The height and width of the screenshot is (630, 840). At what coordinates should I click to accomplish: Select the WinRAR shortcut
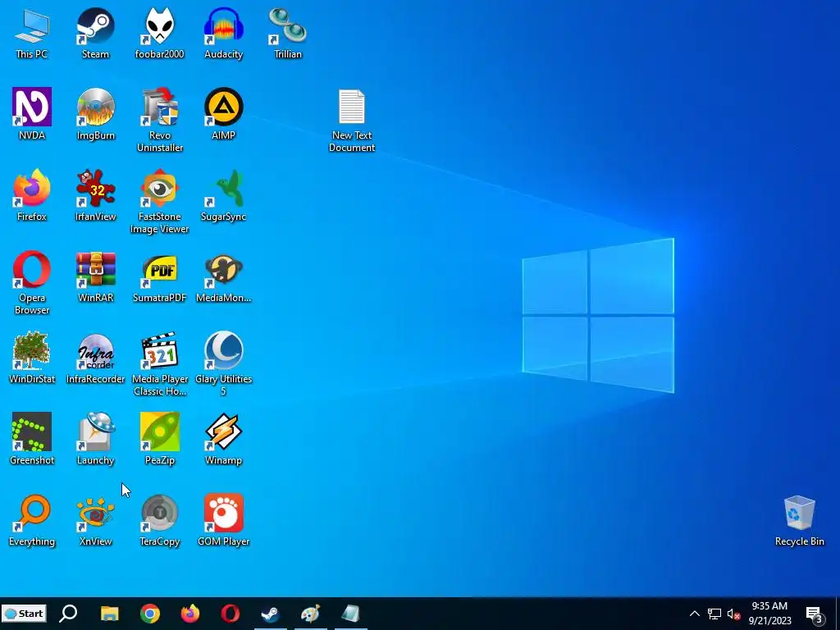(x=95, y=276)
